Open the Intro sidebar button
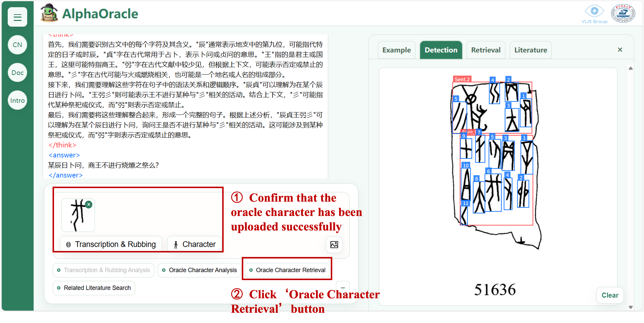 pos(17,100)
